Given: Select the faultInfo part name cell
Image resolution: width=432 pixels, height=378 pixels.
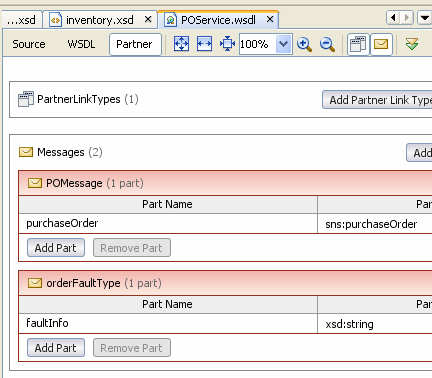Looking at the screenshot, I should (x=168, y=323).
